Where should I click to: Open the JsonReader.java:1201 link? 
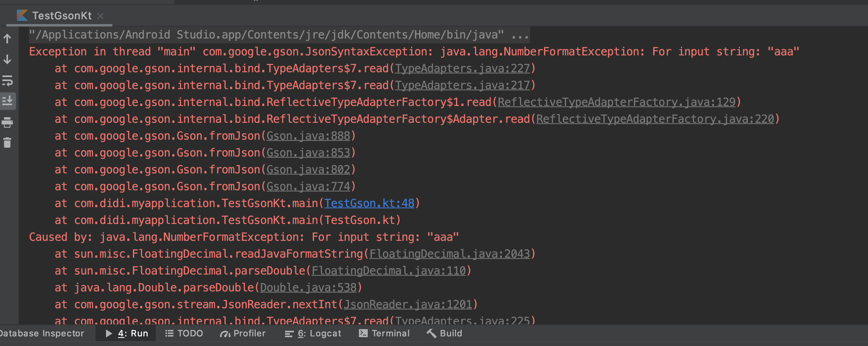[408, 305]
